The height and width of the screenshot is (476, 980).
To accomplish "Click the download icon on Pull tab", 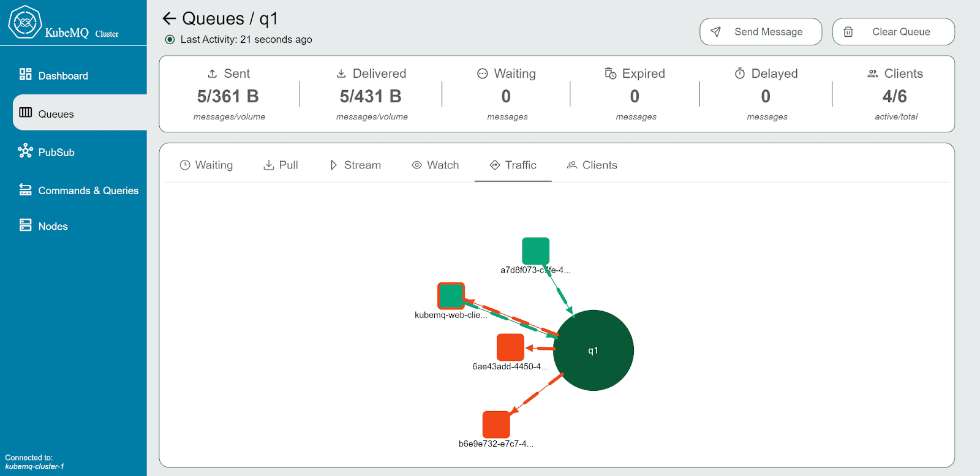I will tap(269, 165).
